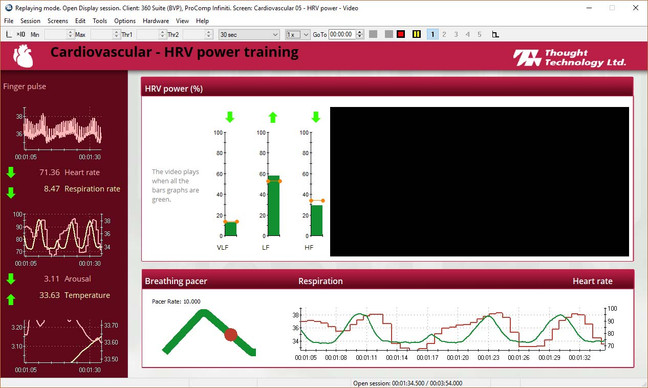648x388 pixels.
Task: Open the Tools menu
Action: point(100,21)
